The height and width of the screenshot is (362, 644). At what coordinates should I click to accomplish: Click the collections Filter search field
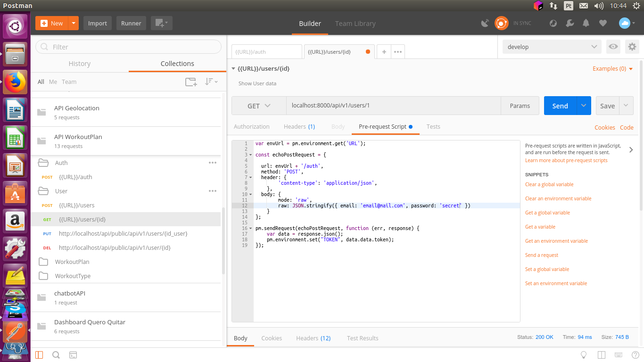pos(128,47)
